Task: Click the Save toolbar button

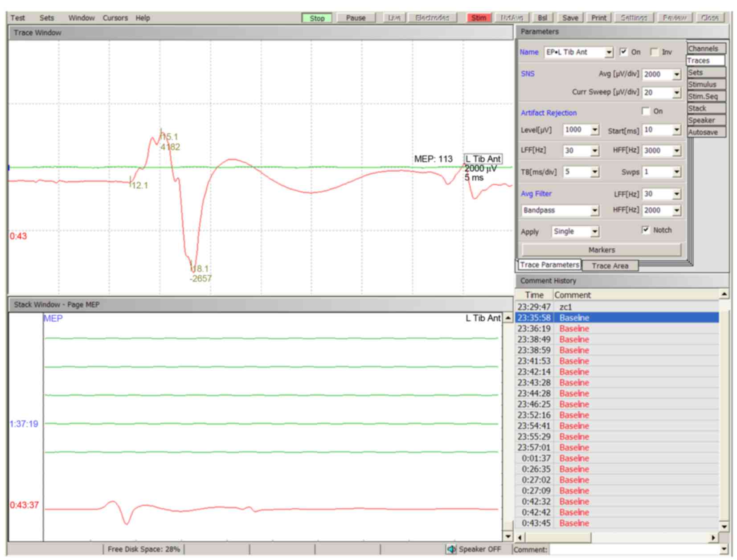Action: (570, 18)
